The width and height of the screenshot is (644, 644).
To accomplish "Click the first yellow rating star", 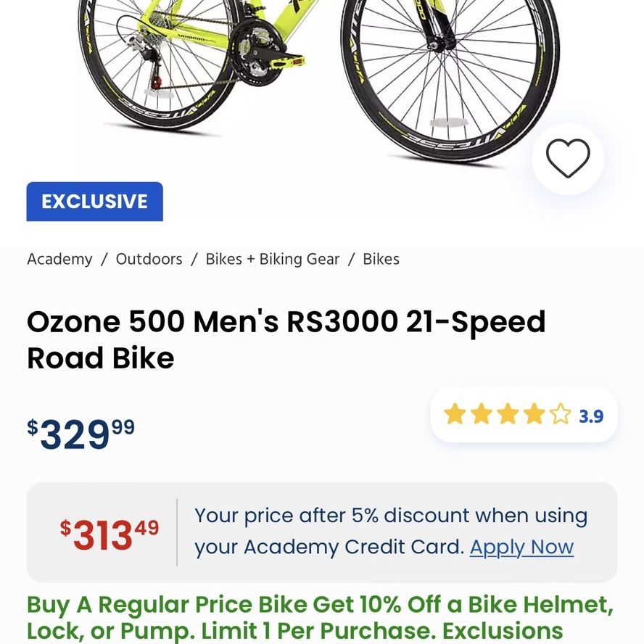I will (455, 413).
